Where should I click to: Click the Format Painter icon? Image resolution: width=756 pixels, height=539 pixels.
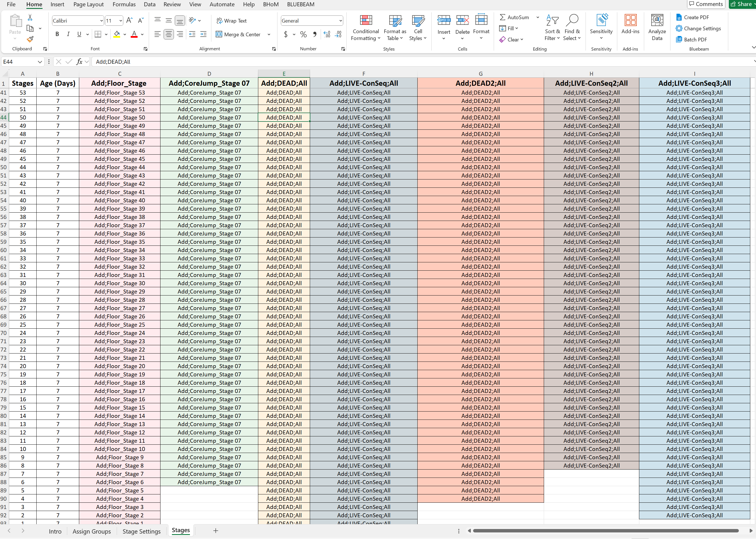coord(30,39)
